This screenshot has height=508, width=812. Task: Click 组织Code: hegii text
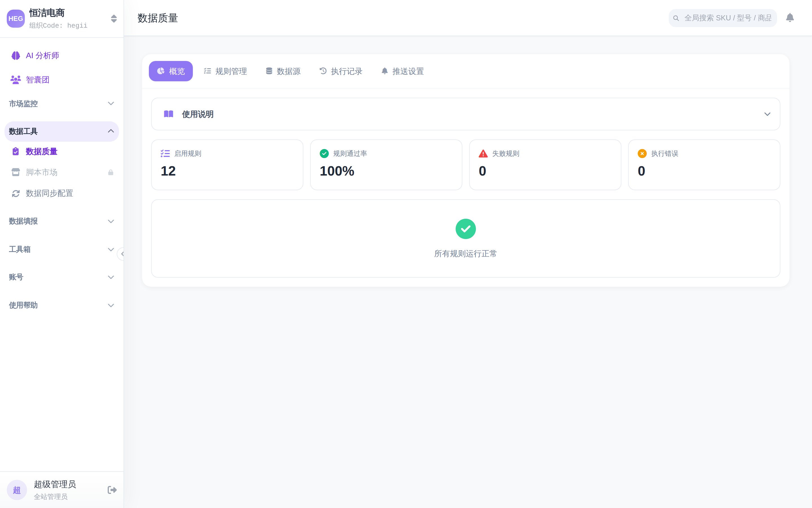pyautogui.click(x=58, y=25)
